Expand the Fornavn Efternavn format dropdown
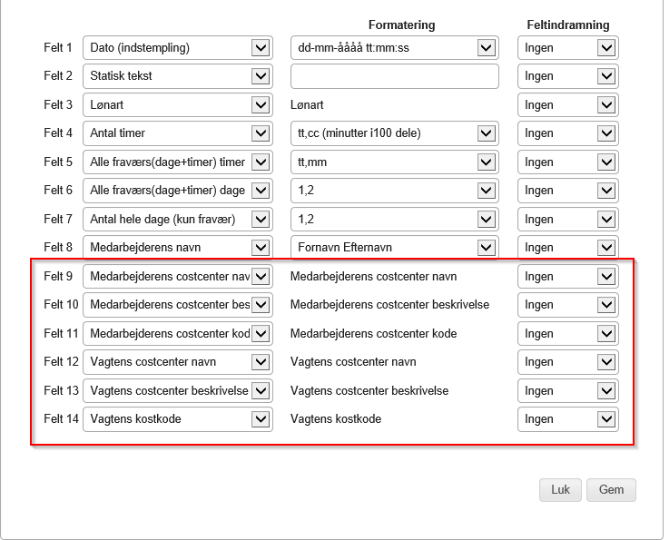Viewport: 664px width, 540px height. [394, 247]
